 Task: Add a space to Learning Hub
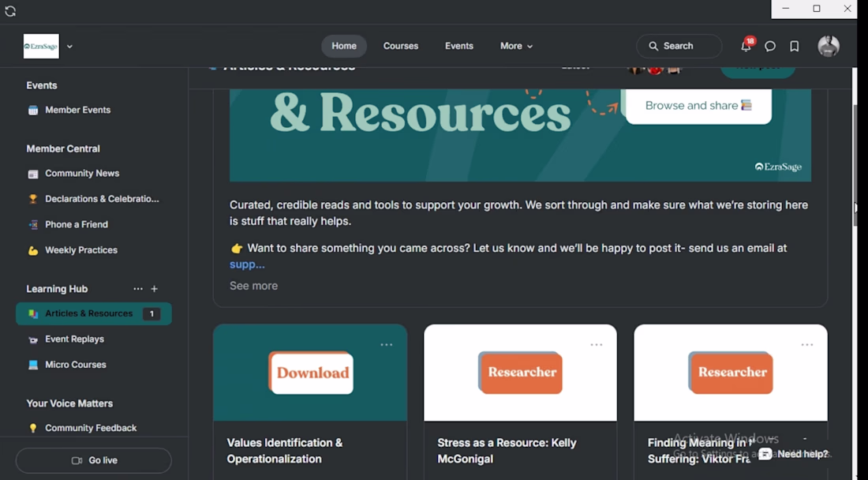pyautogui.click(x=155, y=289)
